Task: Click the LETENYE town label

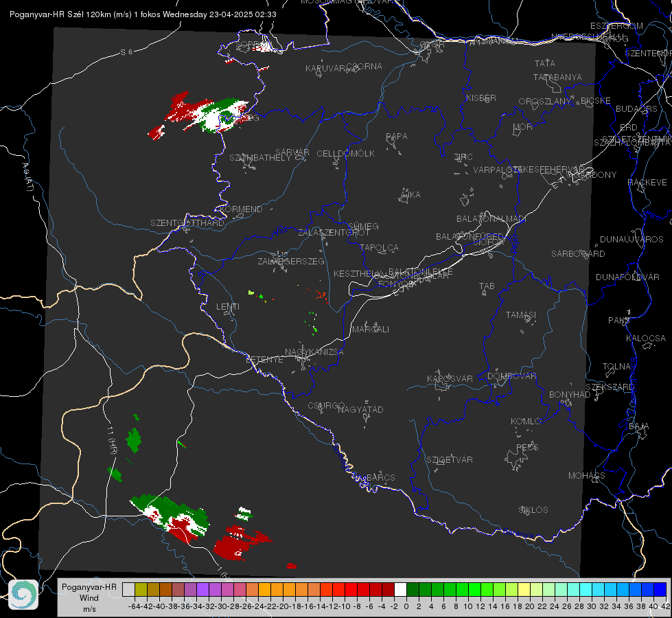Action: tap(264, 360)
